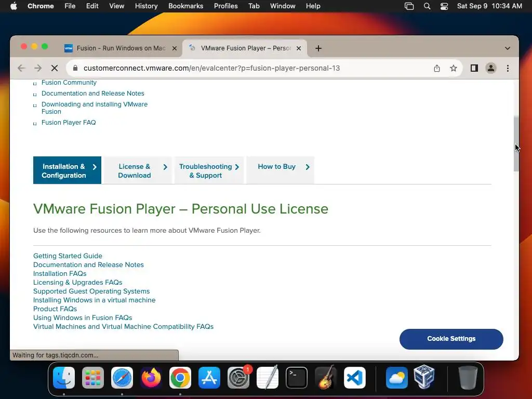Open Downloading and installing VMware Fusion link
This screenshot has height=399, width=532.
(x=95, y=108)
